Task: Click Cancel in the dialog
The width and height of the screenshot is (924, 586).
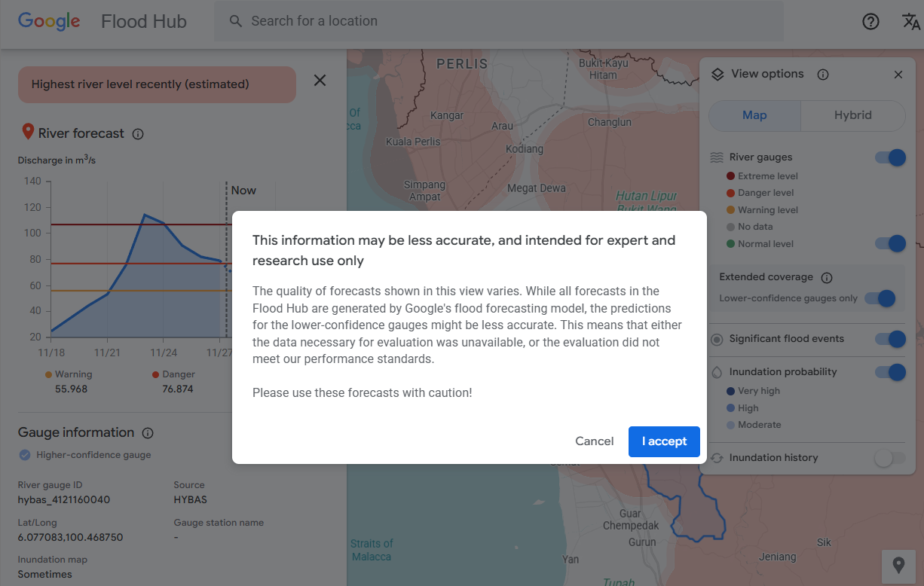Action: coord(594,441)
